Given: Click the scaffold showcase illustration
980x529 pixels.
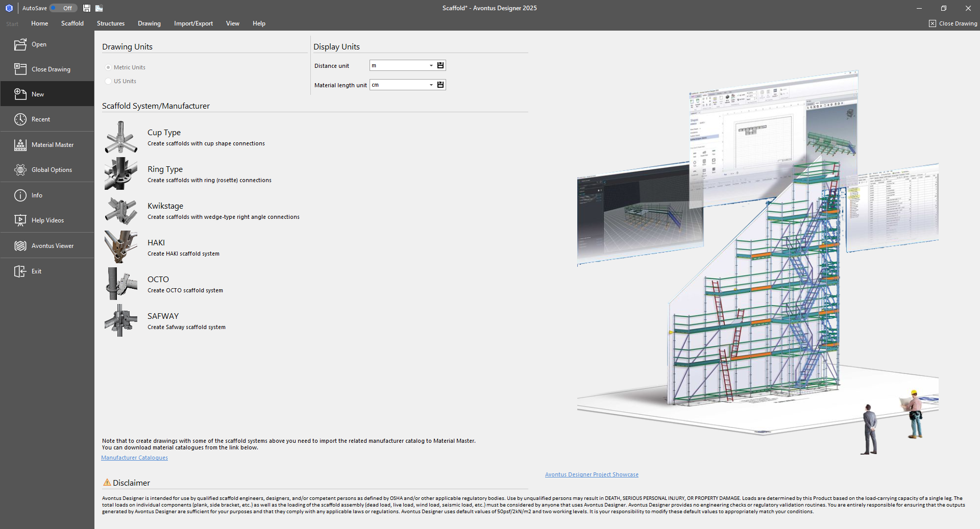Looking at the screenshot, I should click(x=757, y=263).
